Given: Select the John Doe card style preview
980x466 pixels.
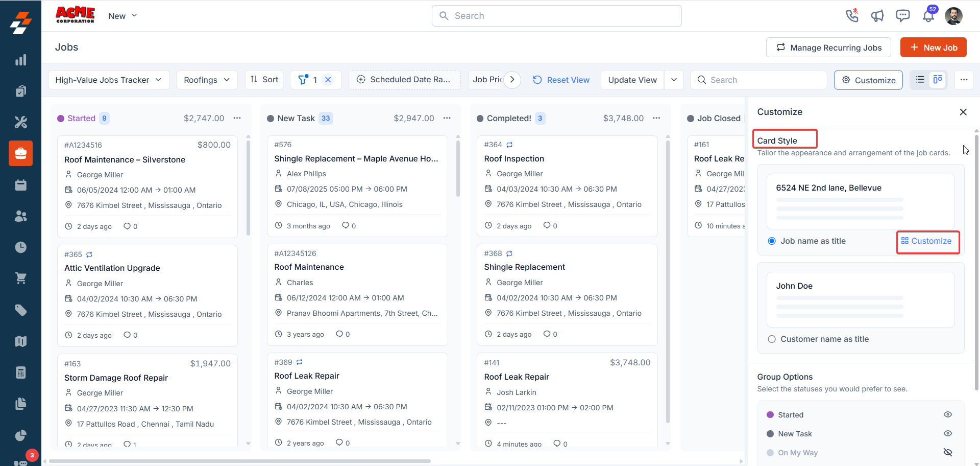Looking at the screenshot, I should [x=861, y=299].
